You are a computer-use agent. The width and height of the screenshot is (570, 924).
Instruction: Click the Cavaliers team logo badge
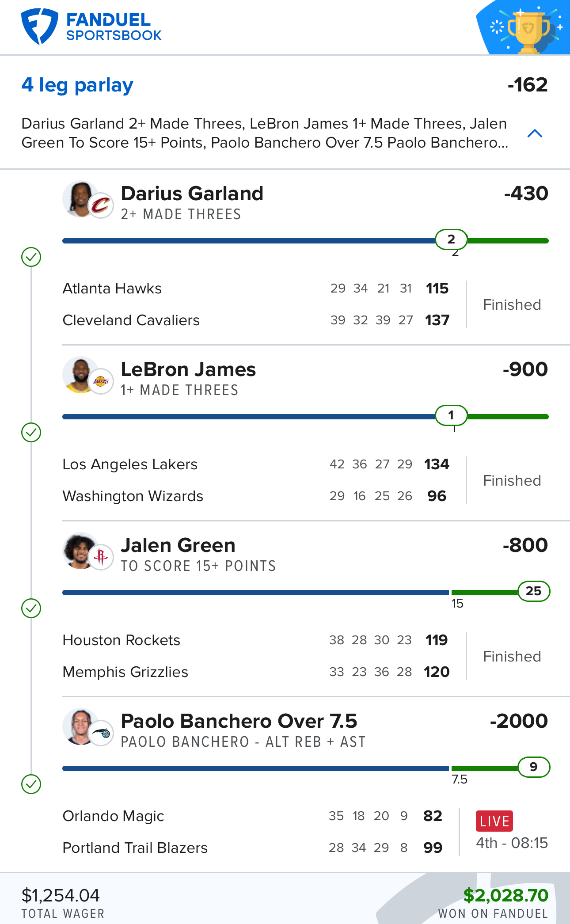[x=101, y=205]
